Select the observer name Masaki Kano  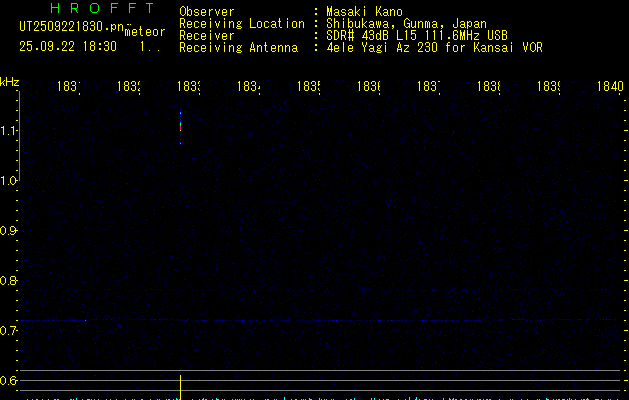(x=364, y=11)
